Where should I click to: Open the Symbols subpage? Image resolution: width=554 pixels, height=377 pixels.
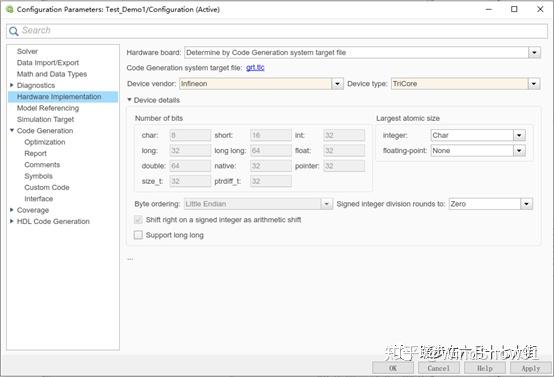click(x=38, y=176)
